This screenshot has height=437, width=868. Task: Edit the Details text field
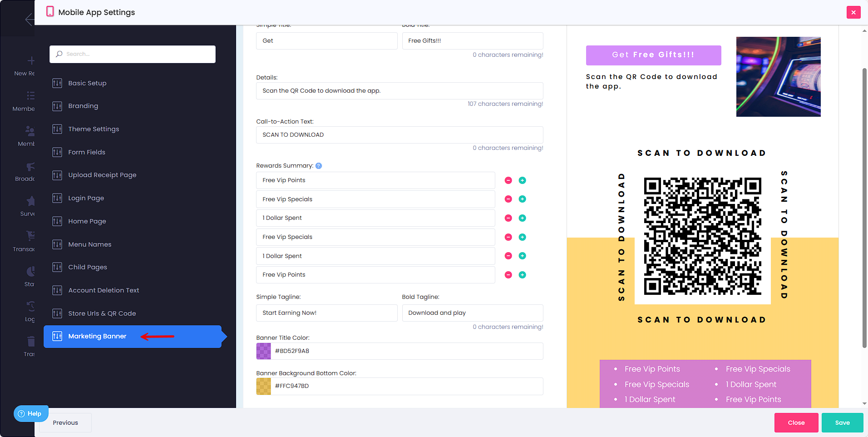pos(399,91)
